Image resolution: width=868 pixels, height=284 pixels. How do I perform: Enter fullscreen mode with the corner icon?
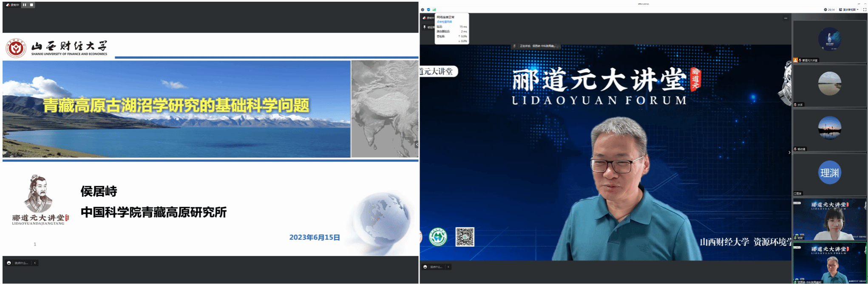tap(864, 9)
